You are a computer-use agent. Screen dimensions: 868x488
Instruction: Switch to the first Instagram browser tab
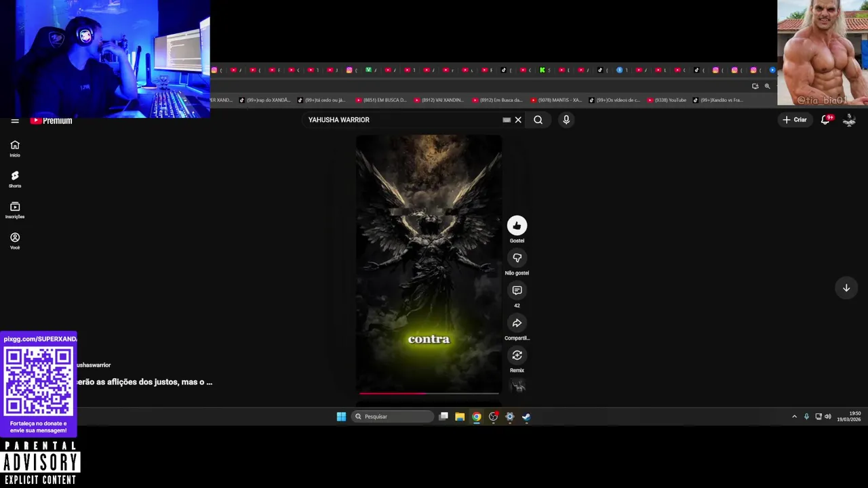pos(214,70)
